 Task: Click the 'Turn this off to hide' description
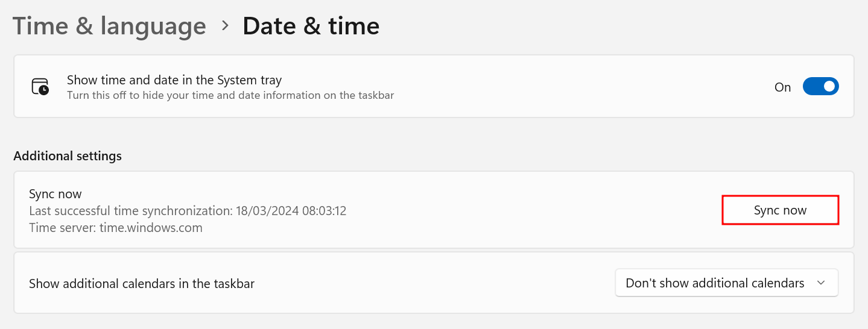(x=230, y=95)
